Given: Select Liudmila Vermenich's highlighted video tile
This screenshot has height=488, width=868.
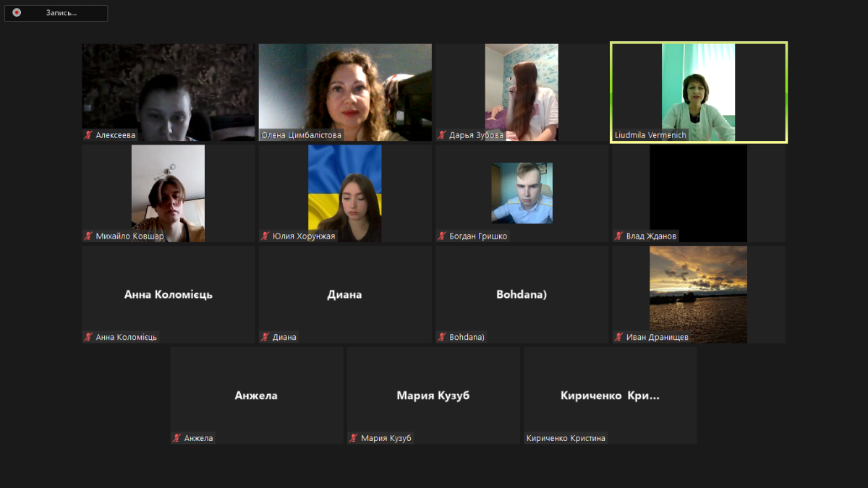Looking at the screenshot, I should (x=699, y=91).
